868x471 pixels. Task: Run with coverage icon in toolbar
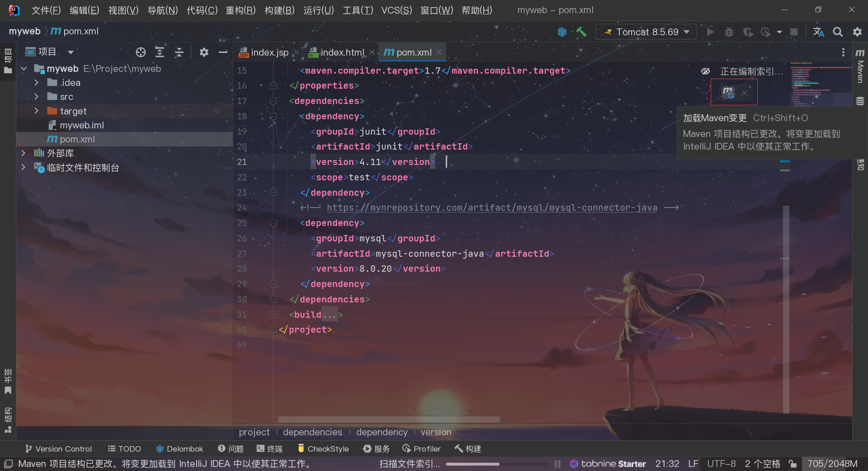748,32
